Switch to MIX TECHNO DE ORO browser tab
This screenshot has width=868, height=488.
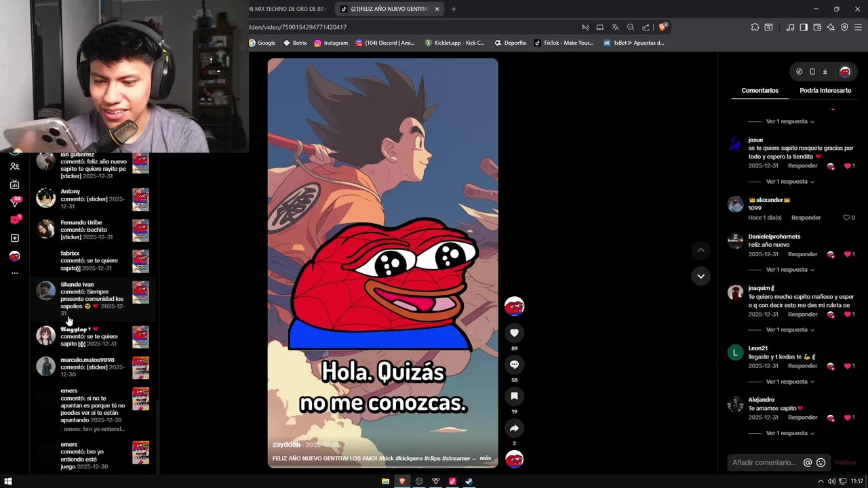click(x=288, y=9)
